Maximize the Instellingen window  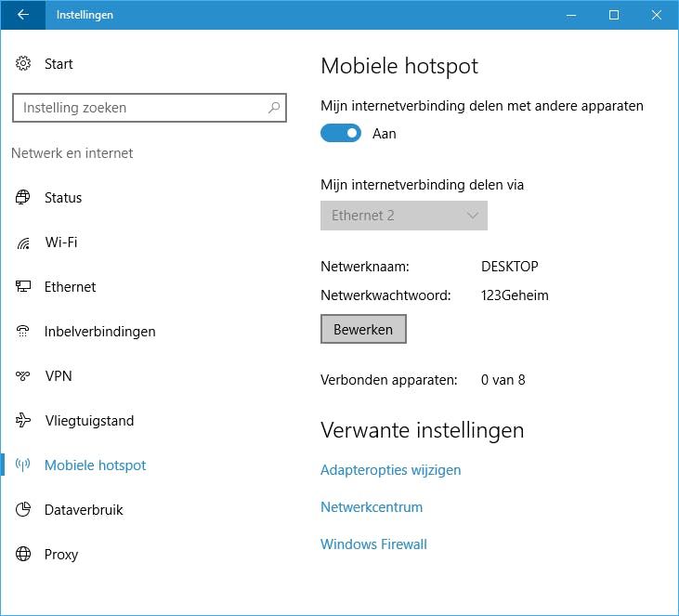(614, 15)
